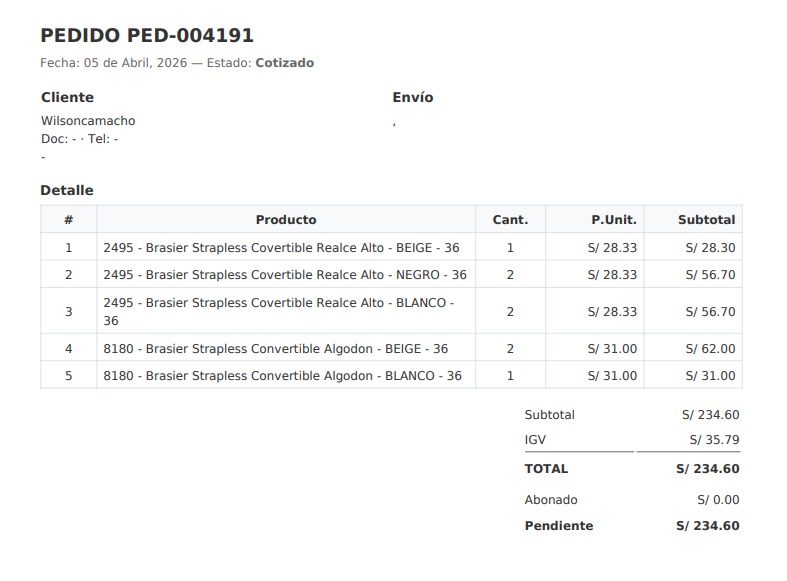Click the S/ 62.00 subtotal cell

[710, 349]
